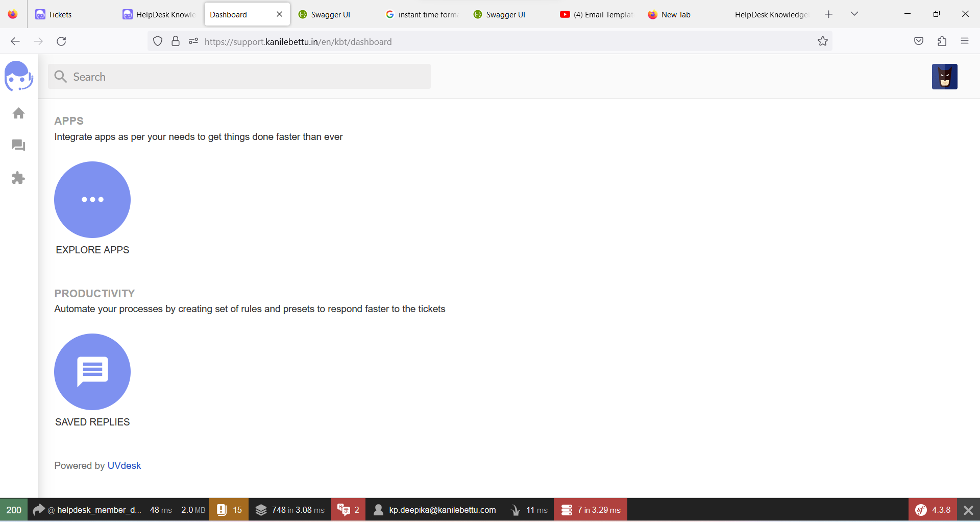Focus the Search input field

tap(239, 77)
